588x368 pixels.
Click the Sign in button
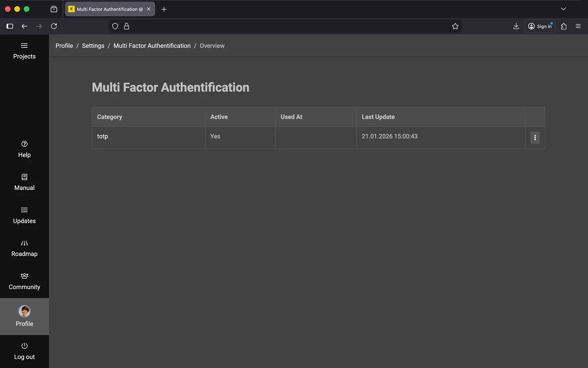[540, 26]
